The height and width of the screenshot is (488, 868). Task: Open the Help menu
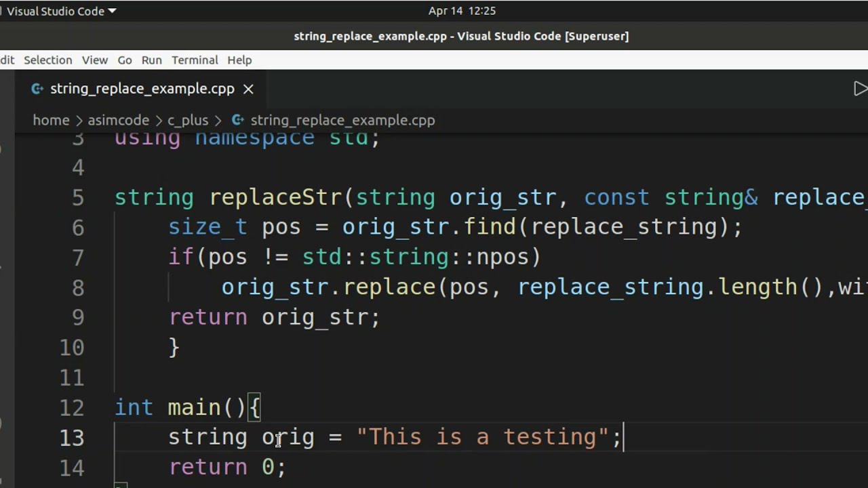pyautogui.click(x=239, y=60)
